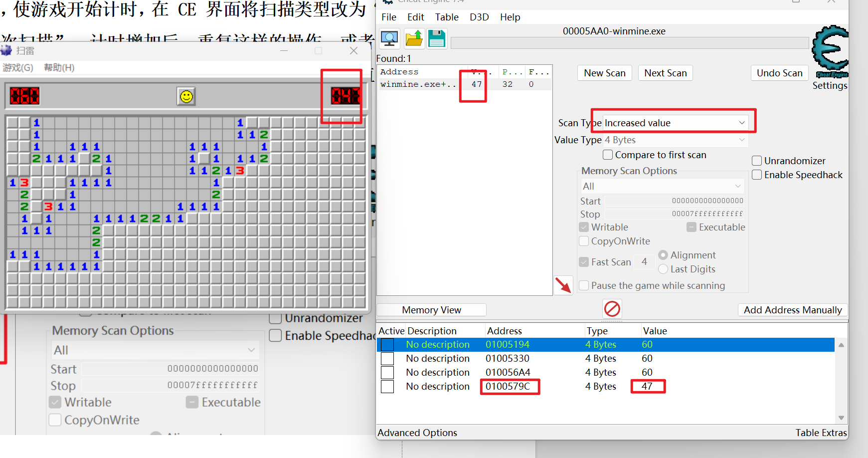
Task: Click the Fast Scan alignment value field
Action: (644, 262)
